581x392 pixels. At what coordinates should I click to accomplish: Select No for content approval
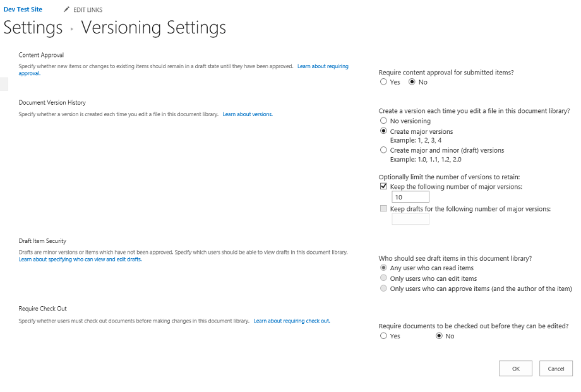tap(412, 82)
